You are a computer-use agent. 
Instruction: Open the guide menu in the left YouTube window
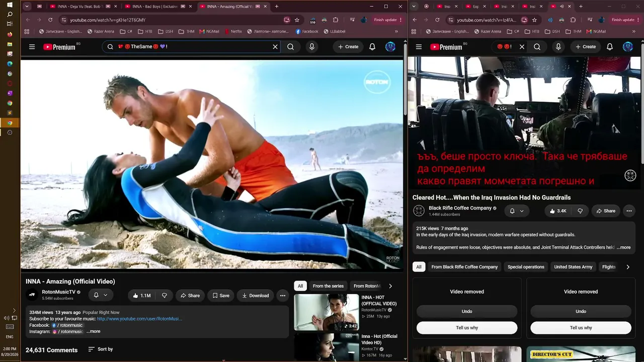click(32, 47)
